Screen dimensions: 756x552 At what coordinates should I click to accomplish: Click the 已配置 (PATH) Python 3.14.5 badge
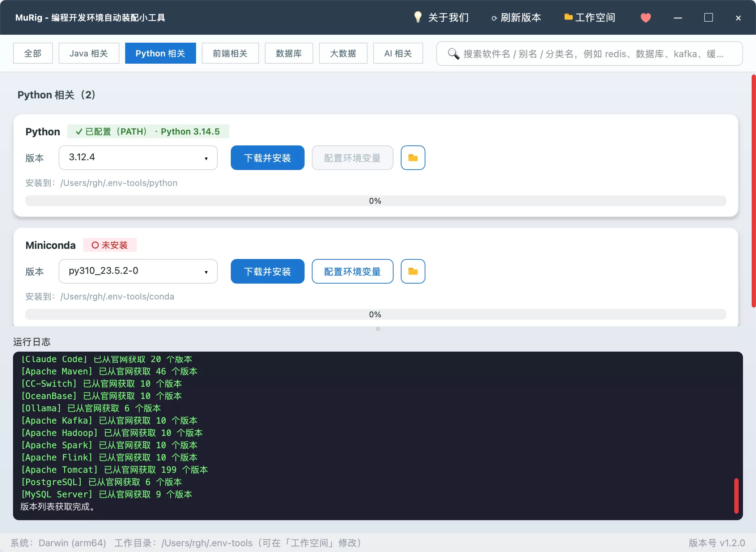coord(148,131)
